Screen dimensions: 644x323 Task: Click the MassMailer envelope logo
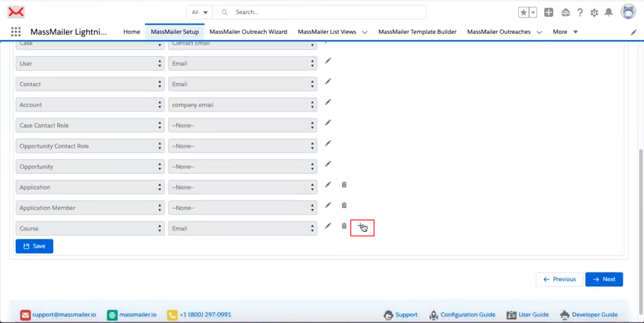[17, 12]
